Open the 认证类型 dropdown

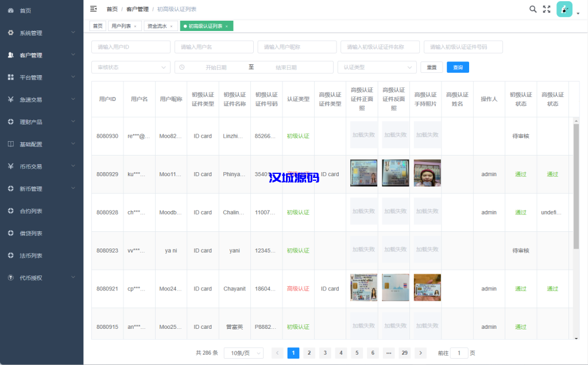coord(376,67)
